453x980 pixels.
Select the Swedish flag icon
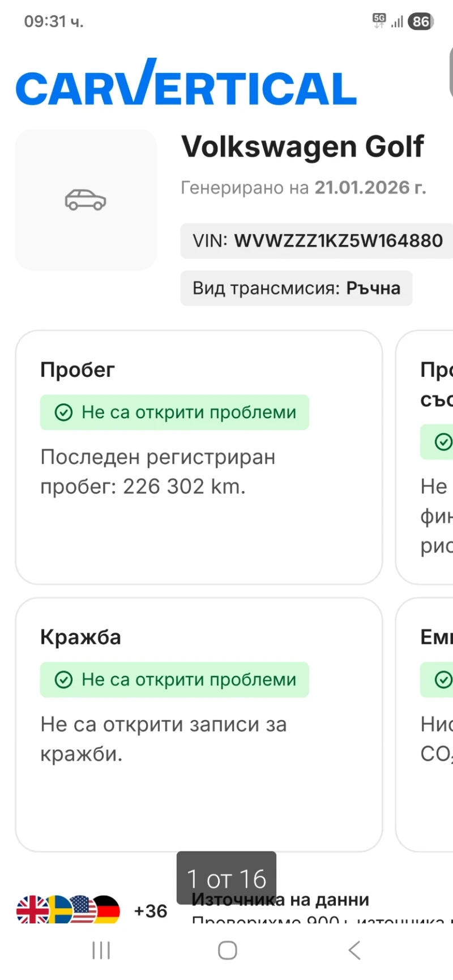[x=58, y=909]
